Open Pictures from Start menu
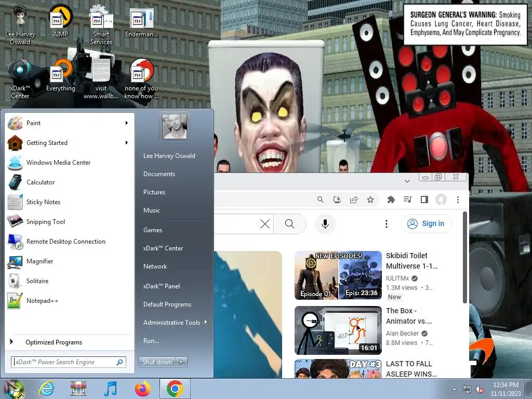 (x=154, y=192)
